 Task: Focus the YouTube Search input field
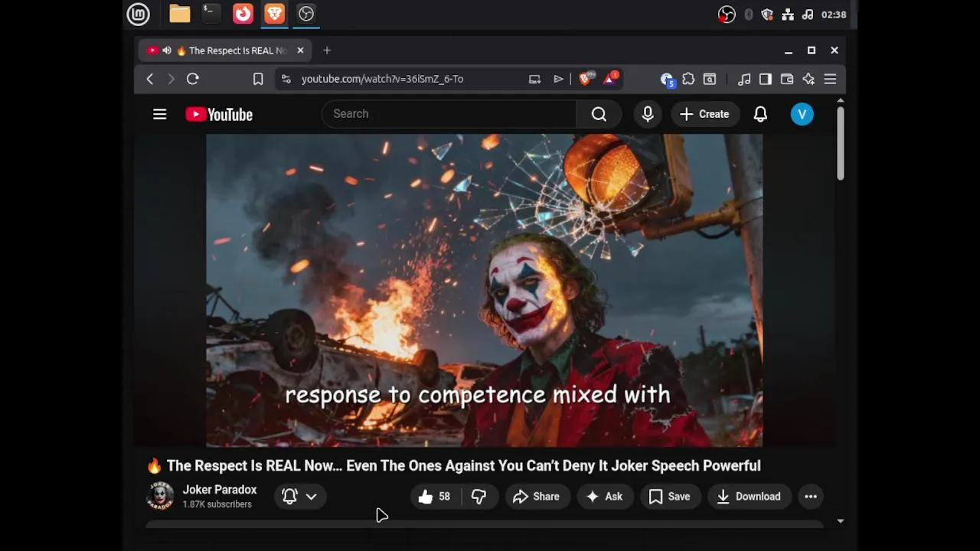point(449,114)
